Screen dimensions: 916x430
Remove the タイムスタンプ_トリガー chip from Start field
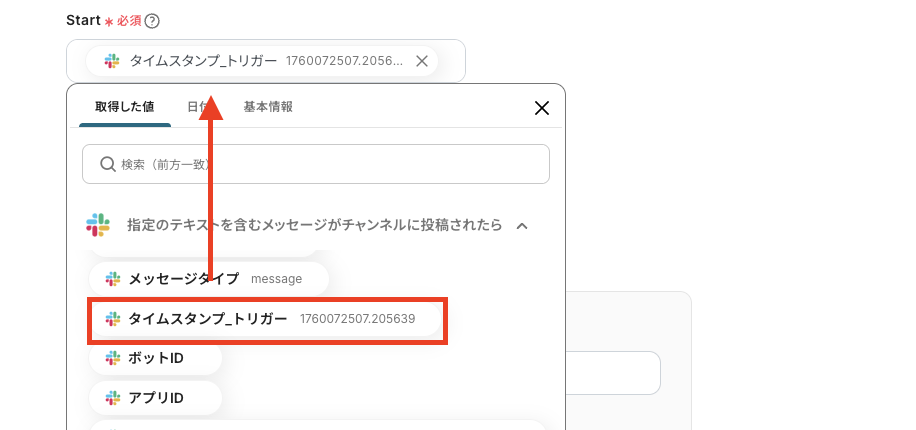point(422,61)
